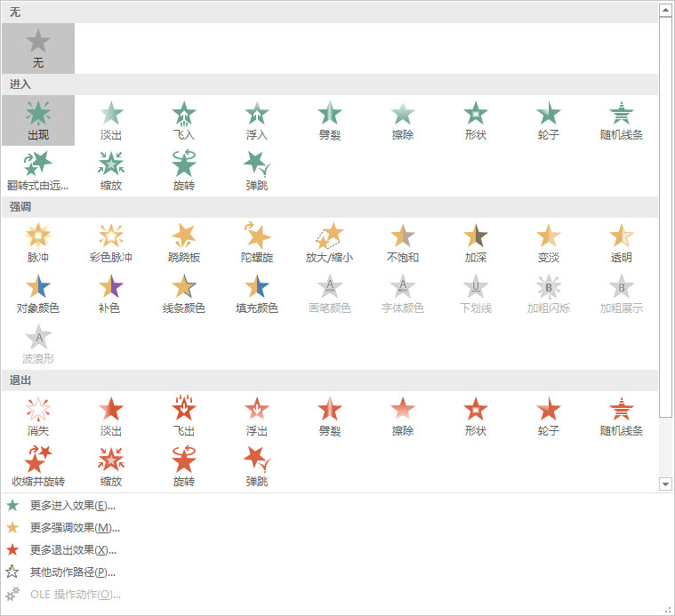Apply the 陀螺旋 emphasis effect
The image size is (675, 616).
coord(257,243)
